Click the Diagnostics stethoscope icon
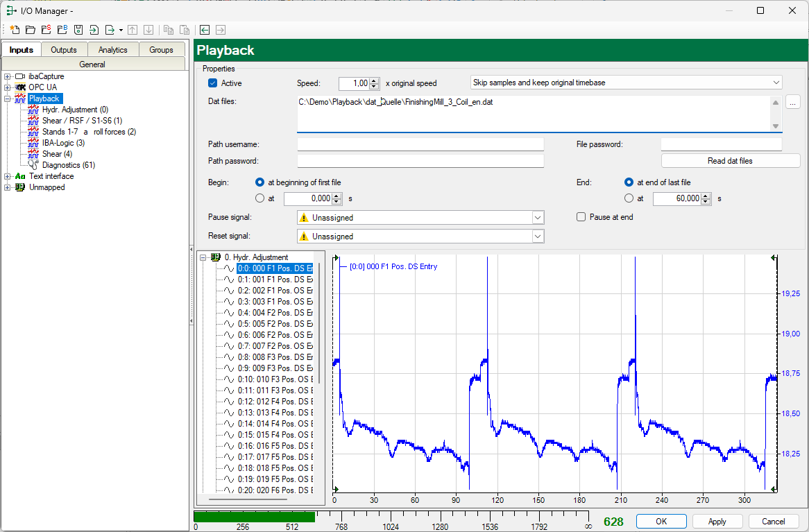Screen dimensions: 809x532 tap(33, 165)
